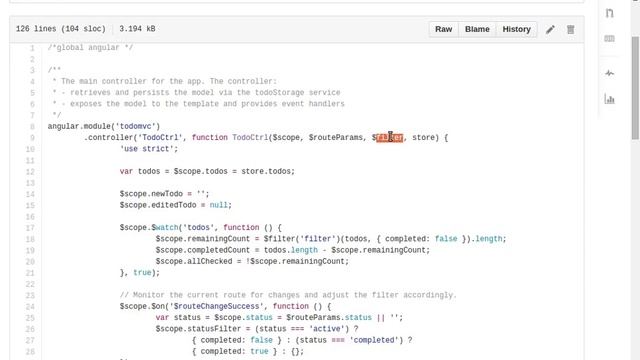Viewport: 640px width, 360px height.
Task: Click the 'use strict' statement line
Action: (x=149, y=149)
